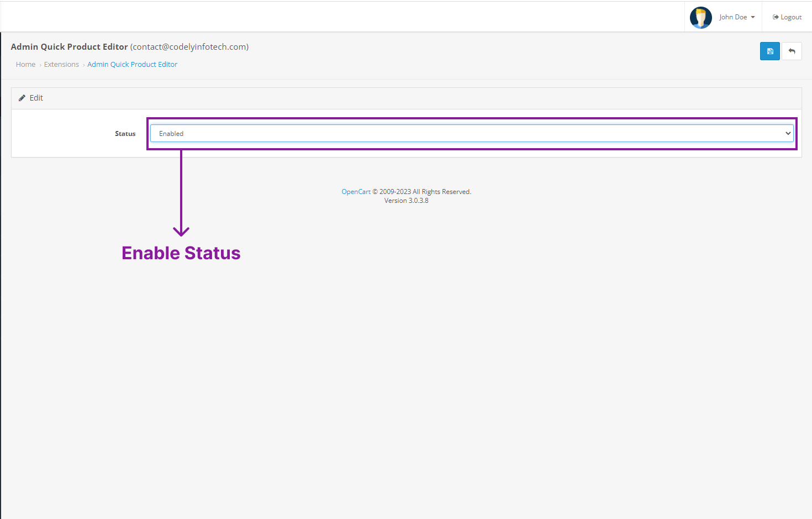Open Extensions breadcrumb link
This screenshot has width=812, height=519.
pyautogui.click(x=61, y=65)
